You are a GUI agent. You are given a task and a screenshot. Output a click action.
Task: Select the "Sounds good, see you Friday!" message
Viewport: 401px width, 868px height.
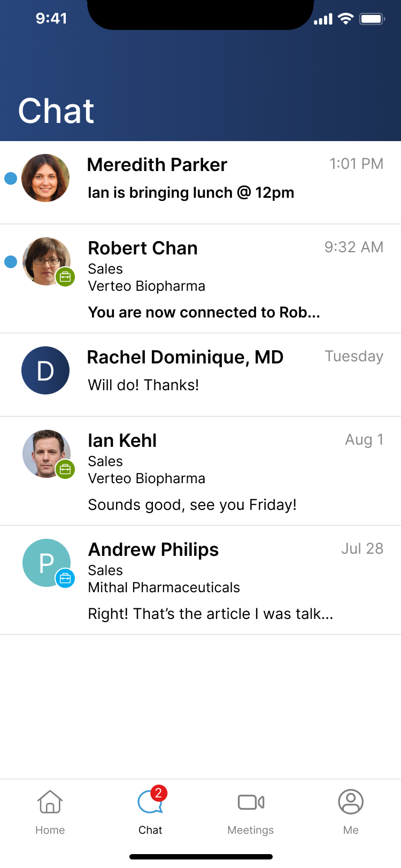(x=192, y=505)
